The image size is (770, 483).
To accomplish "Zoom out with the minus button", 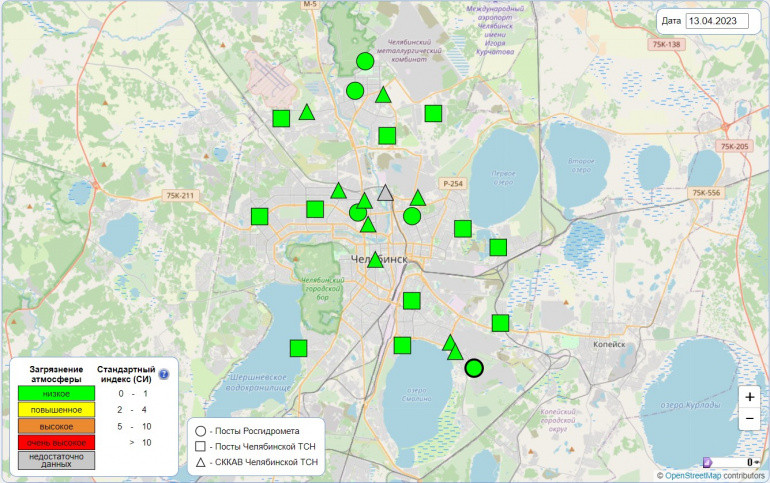I will (749, 420).
